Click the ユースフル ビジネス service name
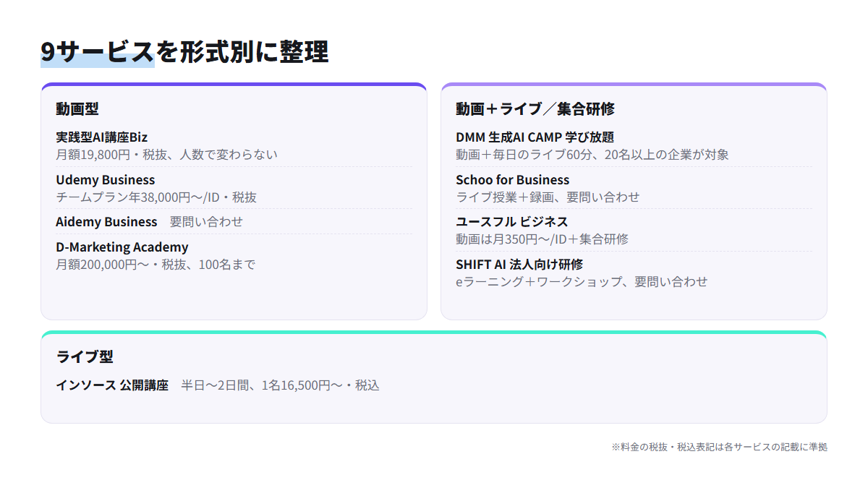The image size is (868, 488). point(512,222)
